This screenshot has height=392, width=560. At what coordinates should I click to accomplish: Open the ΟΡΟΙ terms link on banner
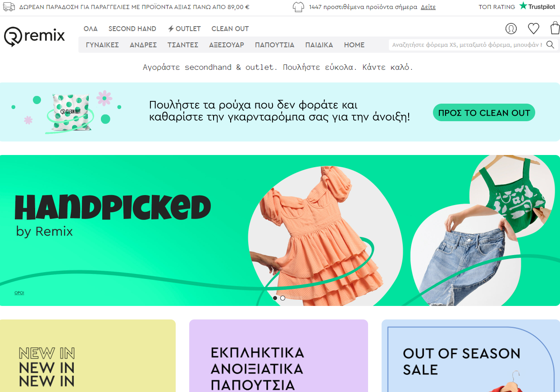pos(19,293)
